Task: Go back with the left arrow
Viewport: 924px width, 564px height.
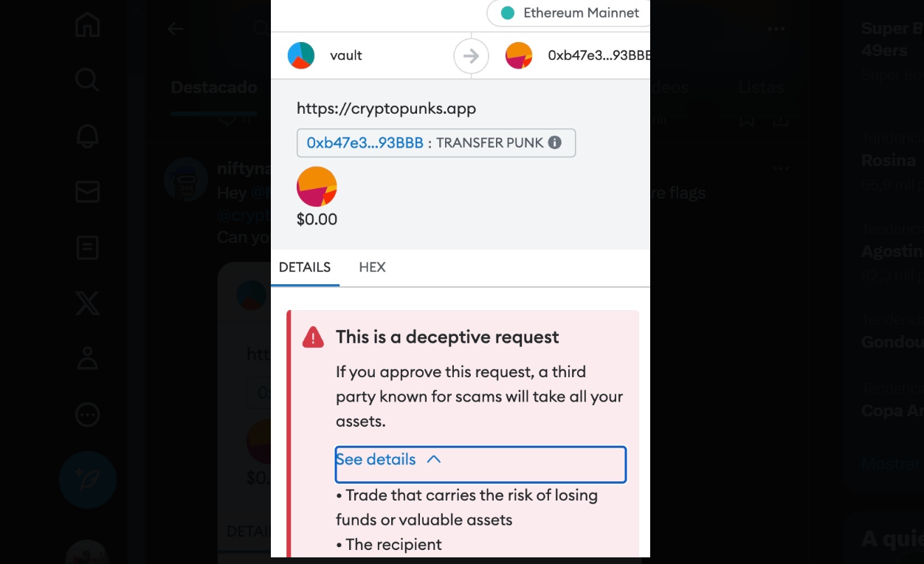Action: (175, 29)
